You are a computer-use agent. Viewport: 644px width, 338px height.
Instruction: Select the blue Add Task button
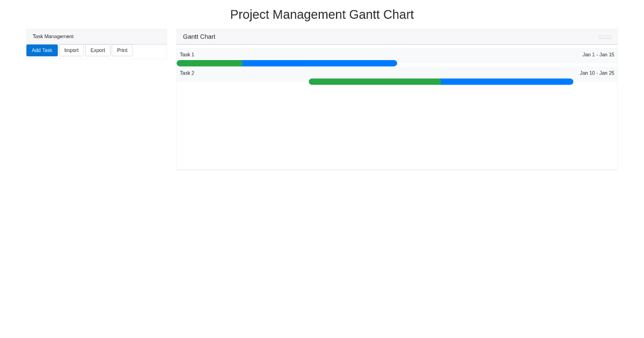point(42,50)
